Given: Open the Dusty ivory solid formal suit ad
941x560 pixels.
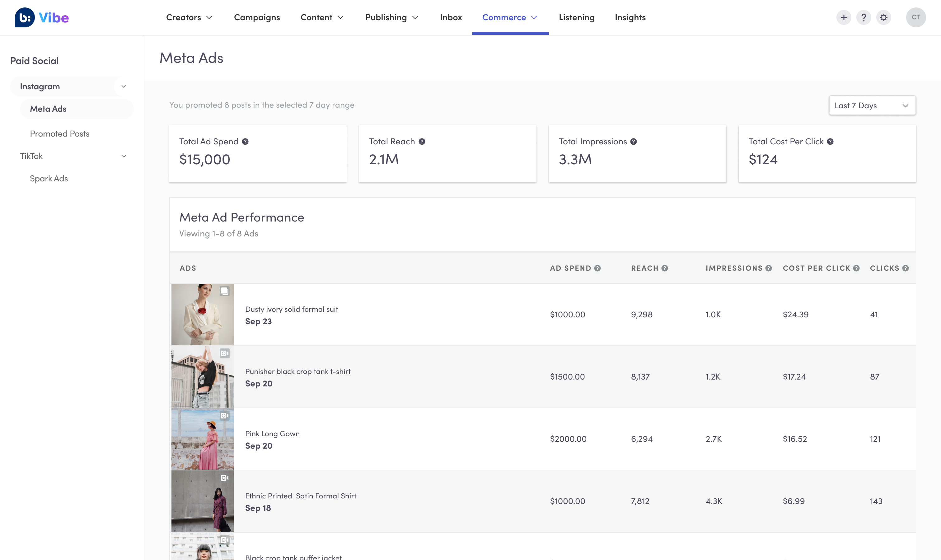Looking at the screenshot, I should (x=291, y=310).
